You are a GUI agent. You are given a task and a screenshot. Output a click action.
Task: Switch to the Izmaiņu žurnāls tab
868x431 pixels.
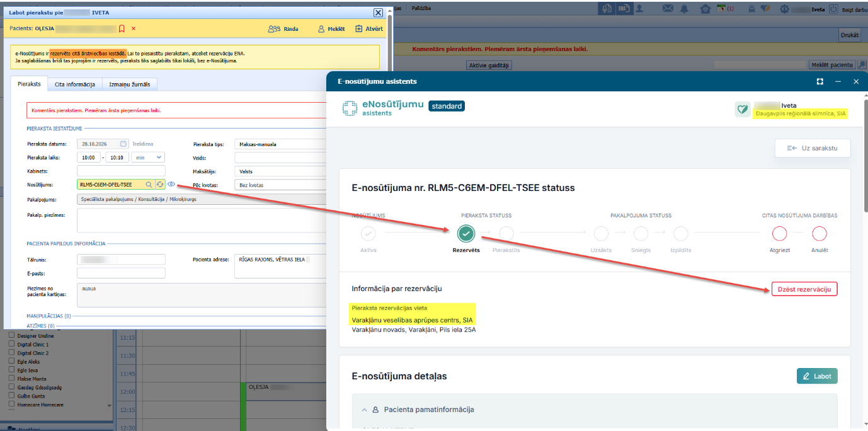(129, 84)
